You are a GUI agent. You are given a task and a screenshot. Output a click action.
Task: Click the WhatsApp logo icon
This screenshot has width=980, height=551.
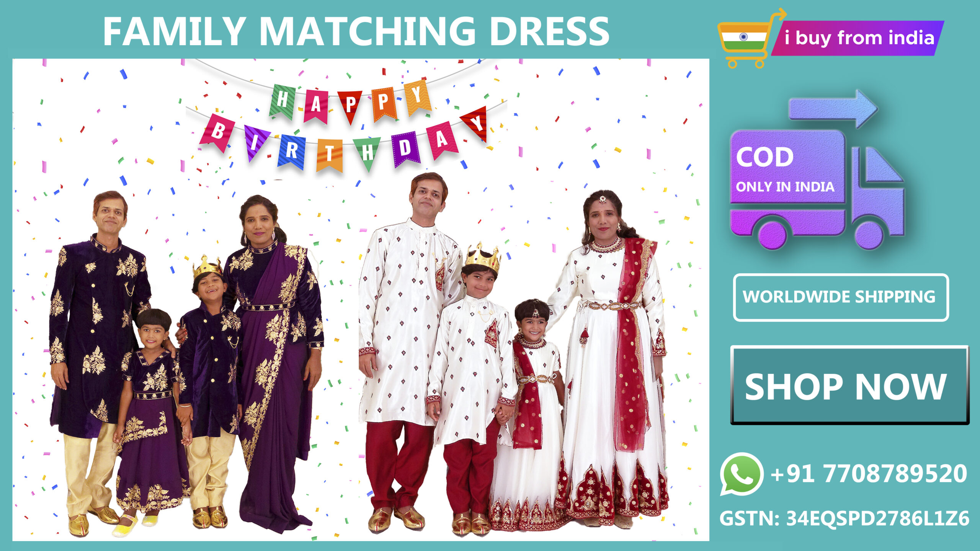tap(742, 474)
